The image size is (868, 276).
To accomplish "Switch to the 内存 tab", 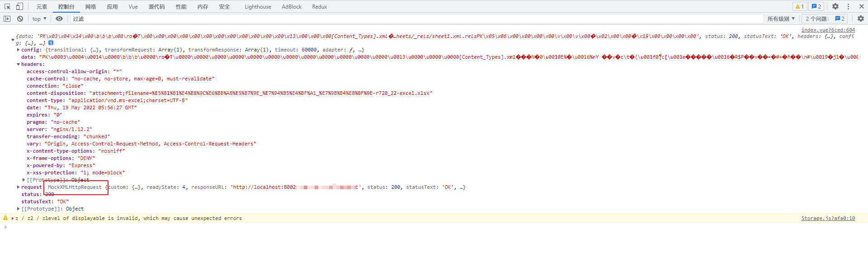I will click(203, 6).
